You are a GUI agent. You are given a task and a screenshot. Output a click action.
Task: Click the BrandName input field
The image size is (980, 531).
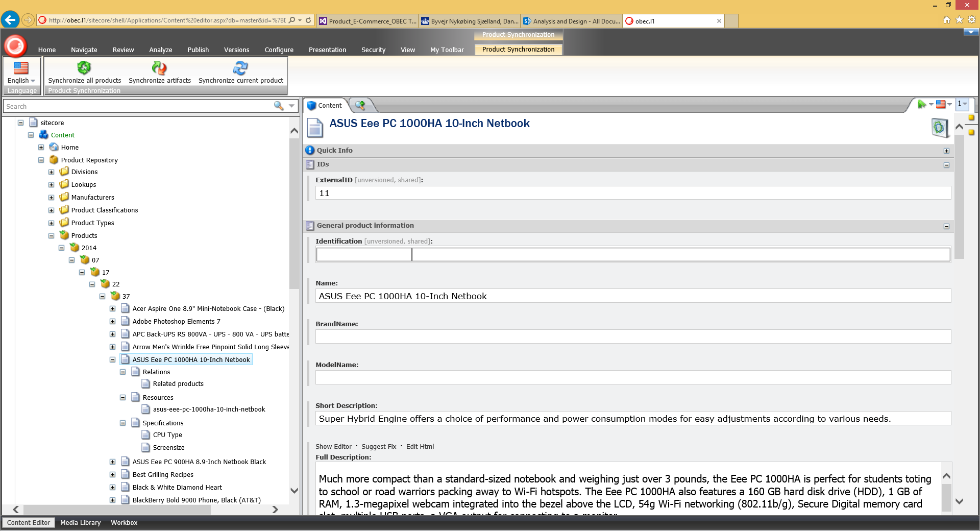click(633, 336)
